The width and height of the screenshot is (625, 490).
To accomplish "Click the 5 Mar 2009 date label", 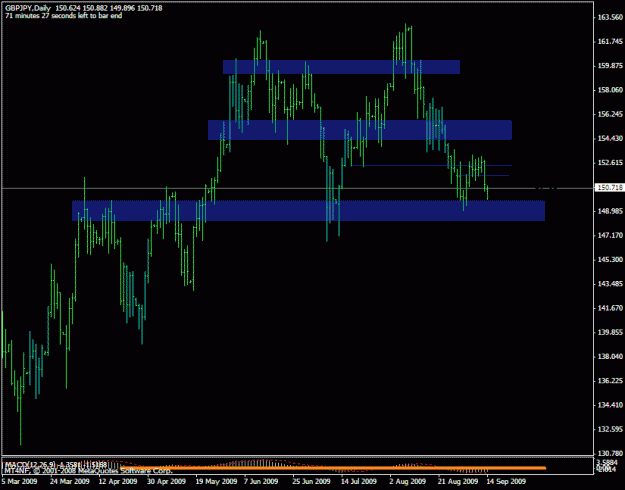I will click(20, 482).
